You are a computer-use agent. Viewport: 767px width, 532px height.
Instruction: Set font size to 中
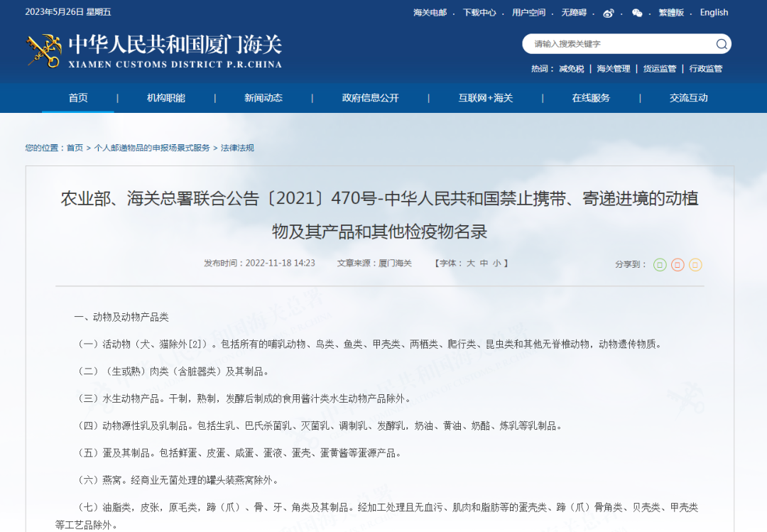point(484,264)
